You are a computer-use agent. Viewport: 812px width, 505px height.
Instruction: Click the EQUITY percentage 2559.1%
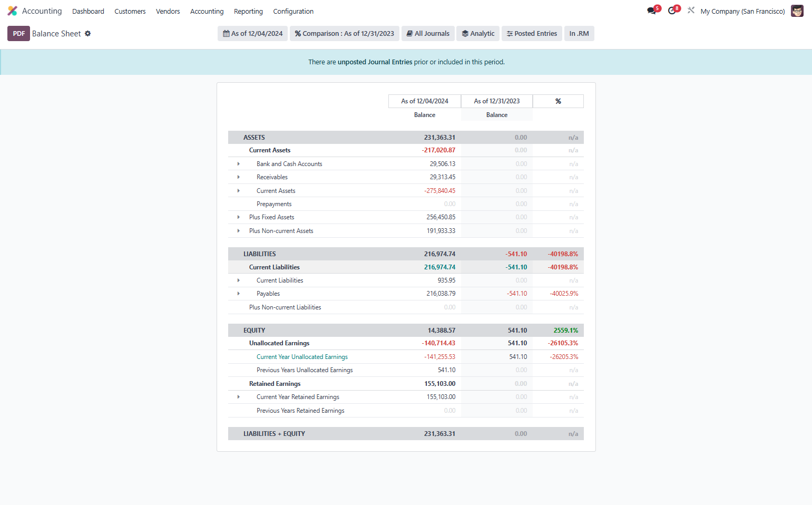[x=566, y=331]
